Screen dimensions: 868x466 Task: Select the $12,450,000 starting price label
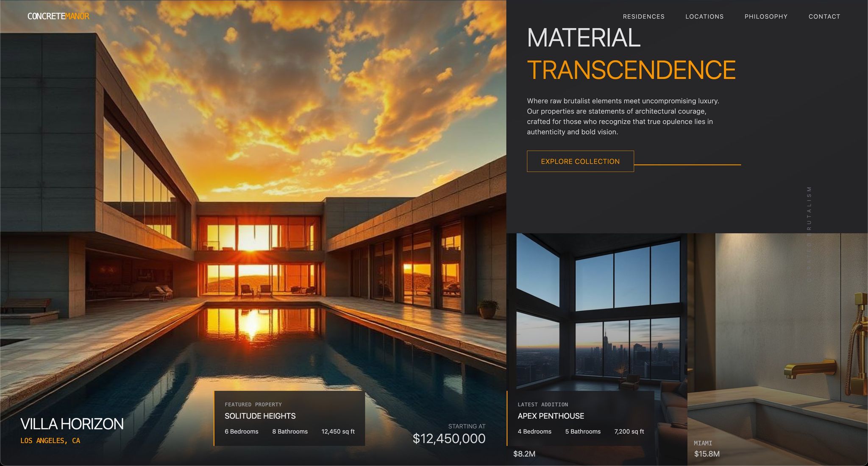click(x=449, y=438)
